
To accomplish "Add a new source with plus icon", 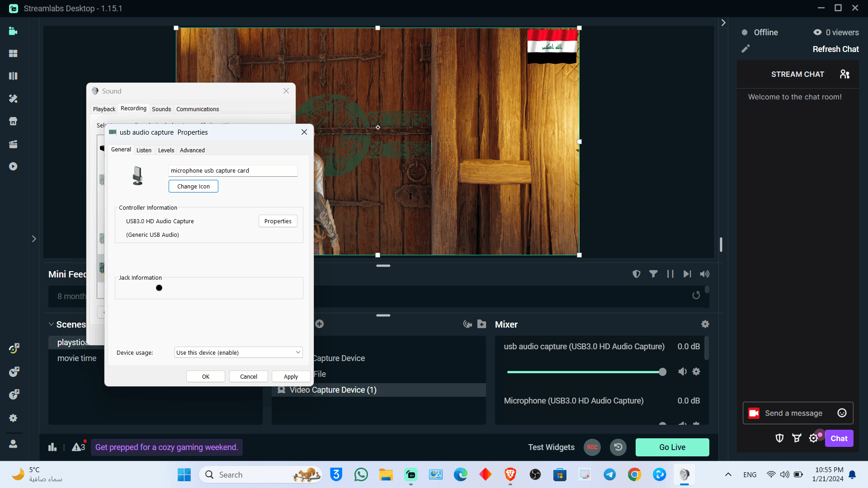I will [x=320, y=324].
